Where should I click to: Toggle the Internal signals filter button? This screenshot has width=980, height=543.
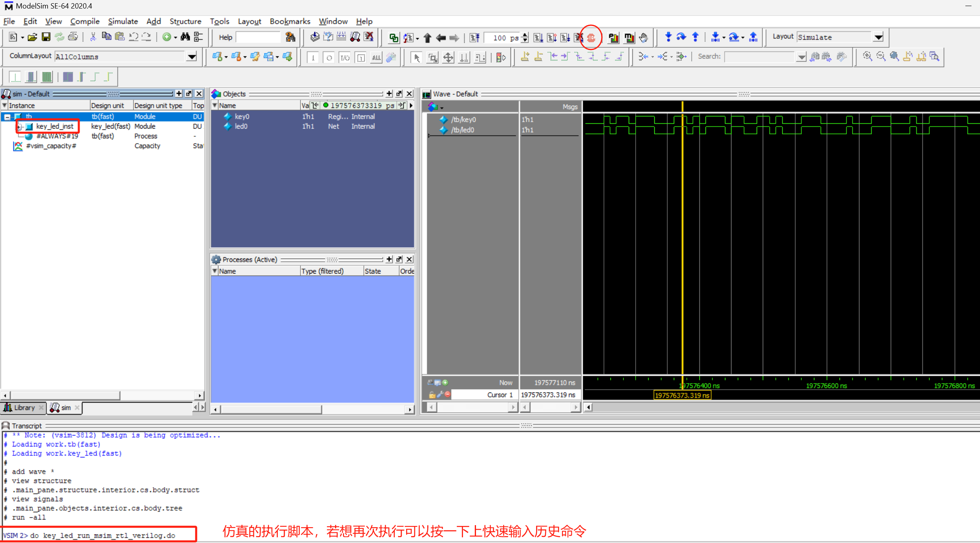pos(361,58)
